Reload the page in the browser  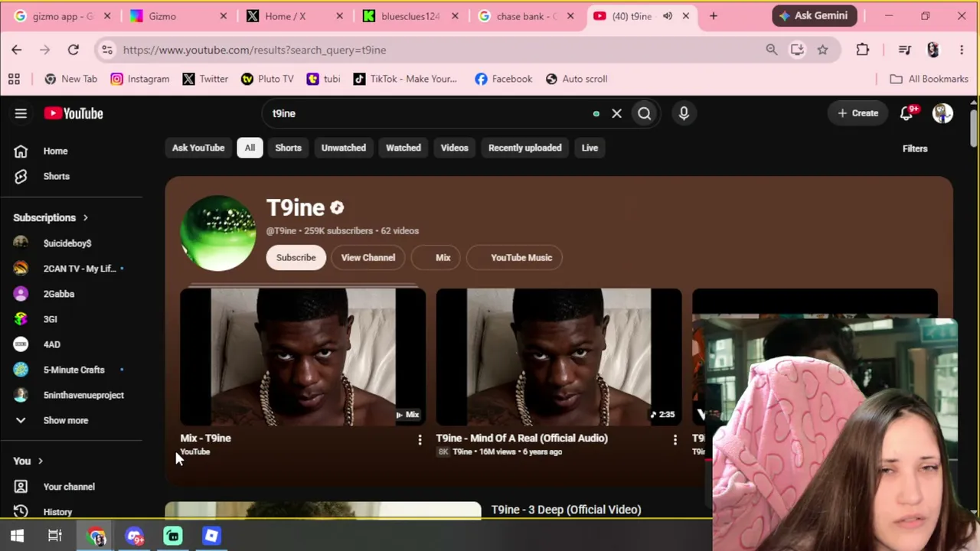click(x=73, y=50)
